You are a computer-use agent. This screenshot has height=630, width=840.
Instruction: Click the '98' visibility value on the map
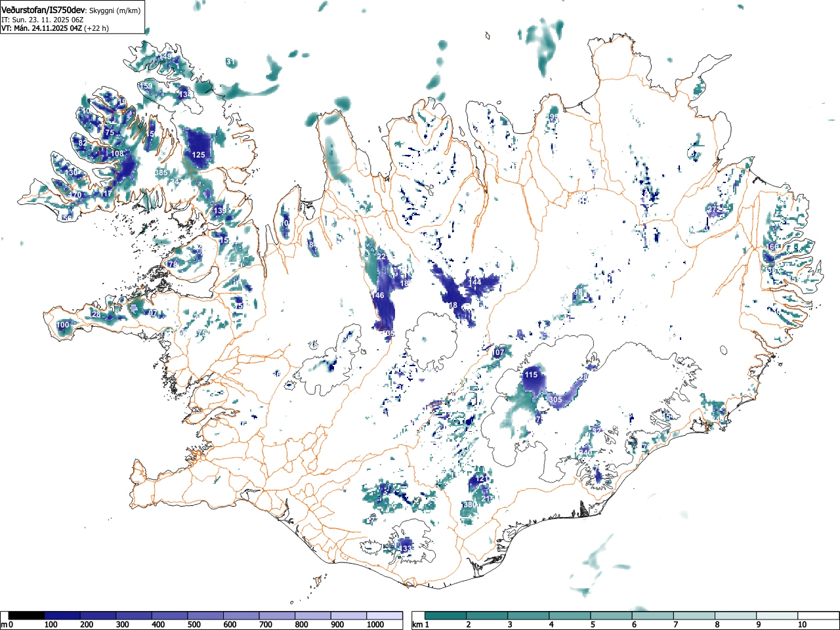[x=578, y=292]
